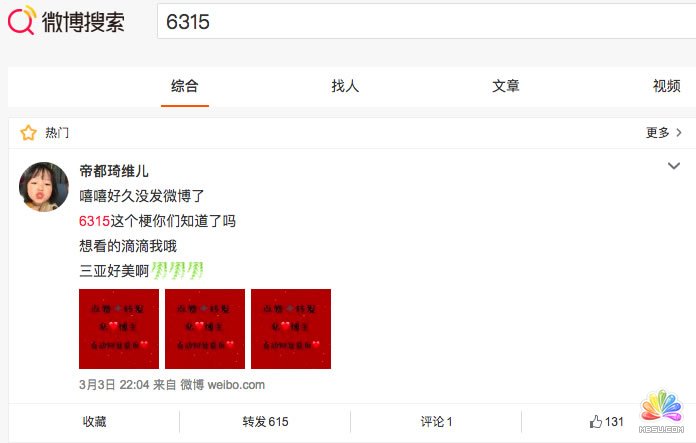
Task: Click the Weibo search magnifier logo
Action: click(x=21, y=20)
